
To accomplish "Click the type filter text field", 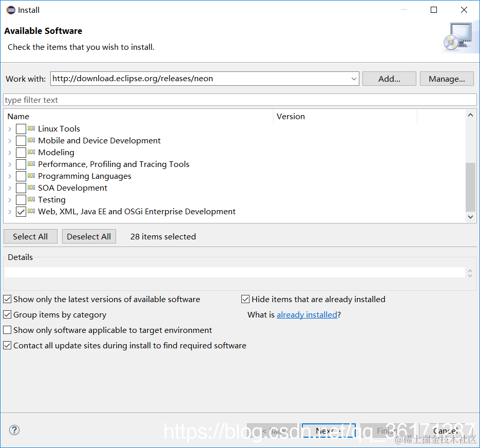I will pyautogui.click(x=240, y=100).
